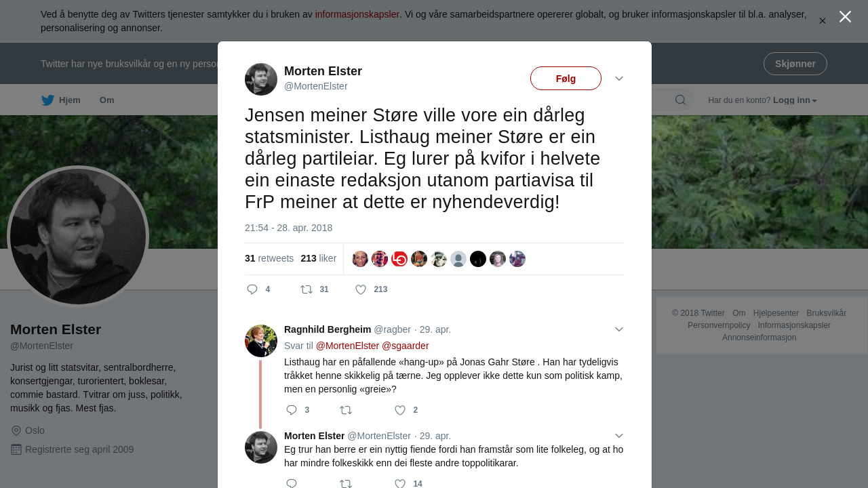The height and width of the screenshot is (488, 868).
Task: Like the main tweet with 213 likes
Action: click(371, 289)
